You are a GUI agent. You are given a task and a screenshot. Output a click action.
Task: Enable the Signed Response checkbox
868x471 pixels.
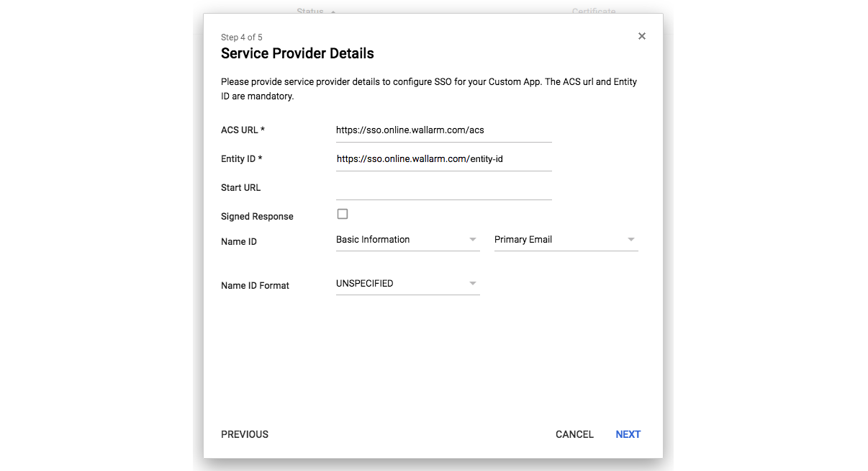point(343,214)
